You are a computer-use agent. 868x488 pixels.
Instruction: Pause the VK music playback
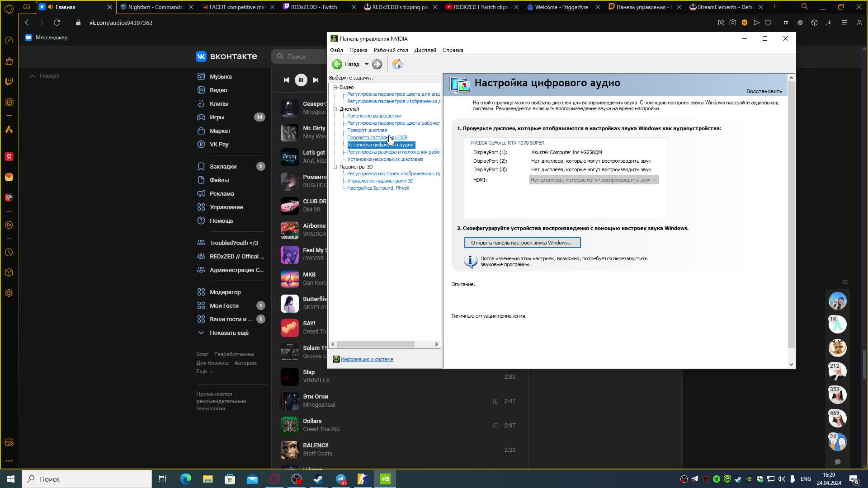pyautogui.click(x=301, y=80)
